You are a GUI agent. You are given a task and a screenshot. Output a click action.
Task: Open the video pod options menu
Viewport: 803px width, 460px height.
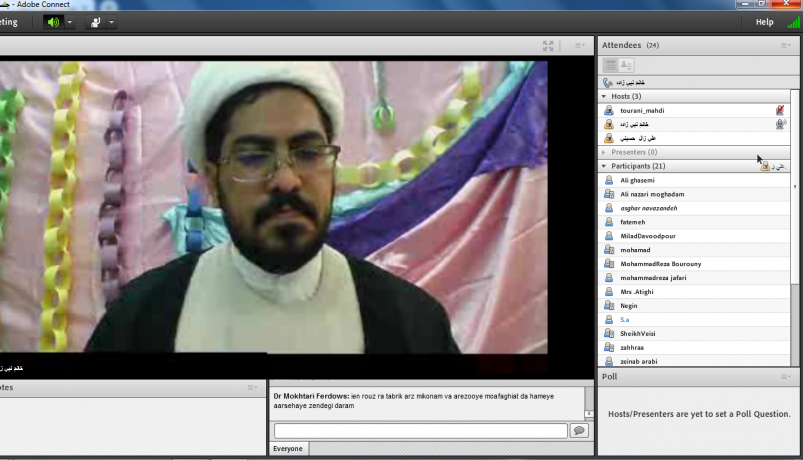click(x=579, y=45)
